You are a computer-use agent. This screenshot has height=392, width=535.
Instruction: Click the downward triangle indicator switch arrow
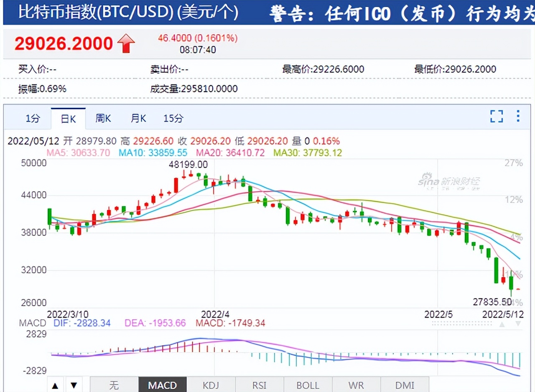pyautogui.click(x=74, y=385)
